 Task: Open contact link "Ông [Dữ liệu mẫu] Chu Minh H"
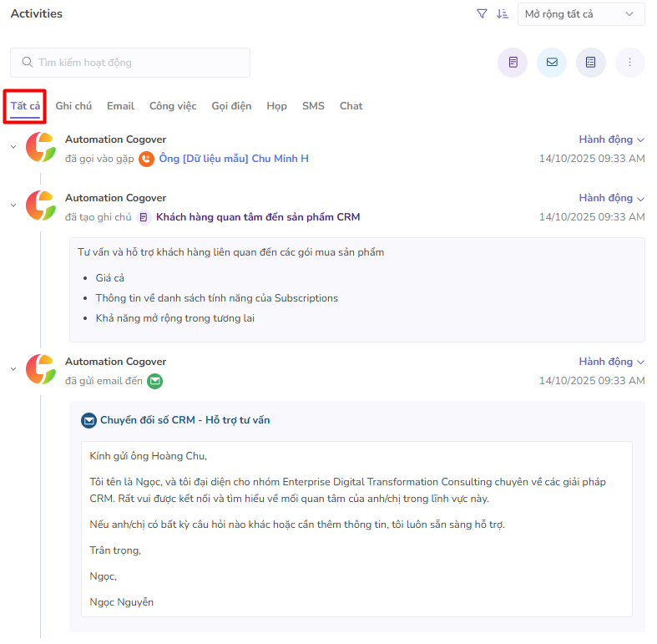coord(234,159)
